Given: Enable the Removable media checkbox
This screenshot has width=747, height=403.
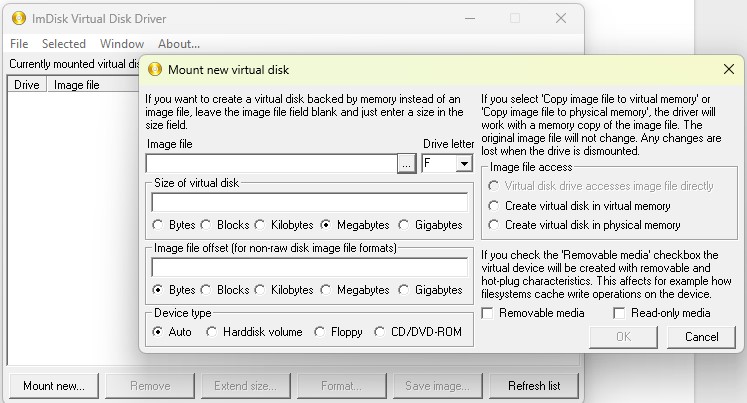Looking at the screenshot, I should (x=488, y=314).
